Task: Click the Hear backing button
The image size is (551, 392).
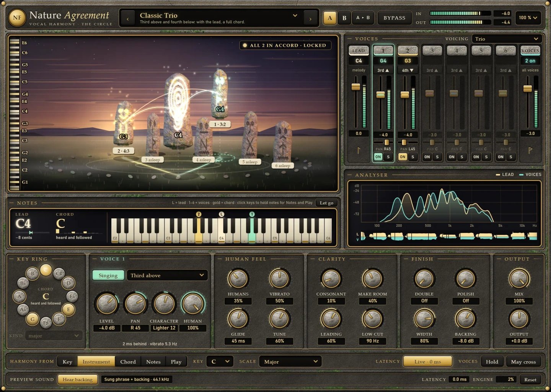Action: (78, 379)
